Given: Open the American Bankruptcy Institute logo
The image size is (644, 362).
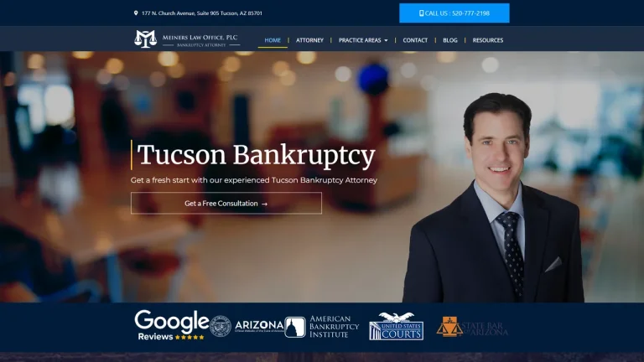Looking at the screenshot, I should coord(322,327).
